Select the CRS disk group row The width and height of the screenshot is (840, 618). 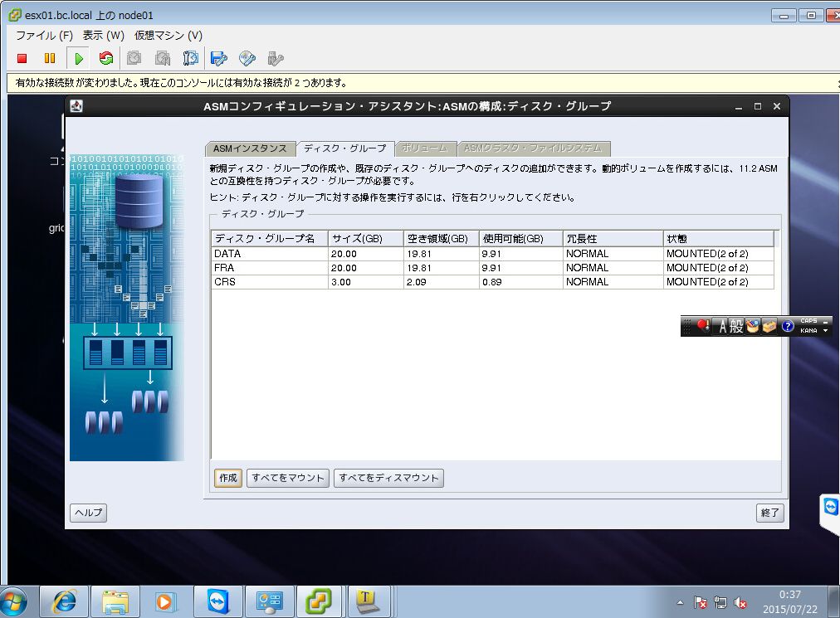[492, 282]
